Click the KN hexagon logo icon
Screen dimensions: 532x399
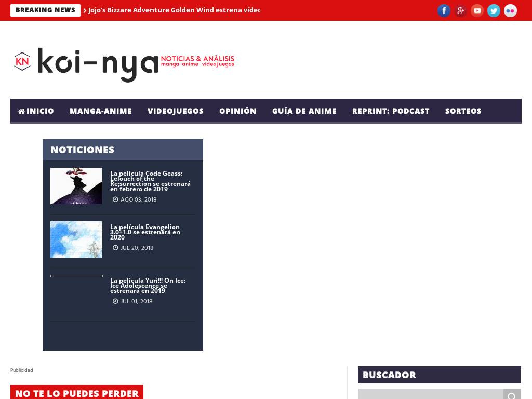(22, 61)
